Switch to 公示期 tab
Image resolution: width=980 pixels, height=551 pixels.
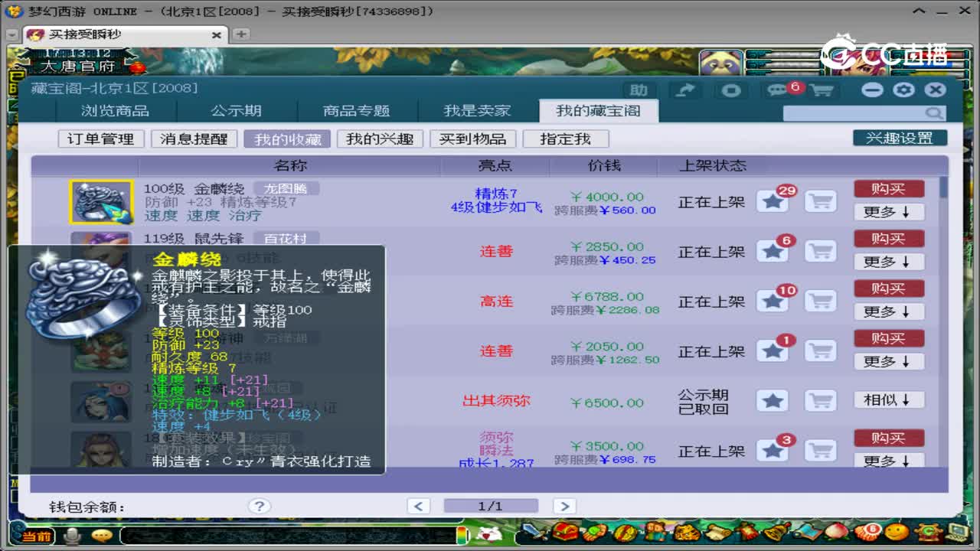point(236,111)
